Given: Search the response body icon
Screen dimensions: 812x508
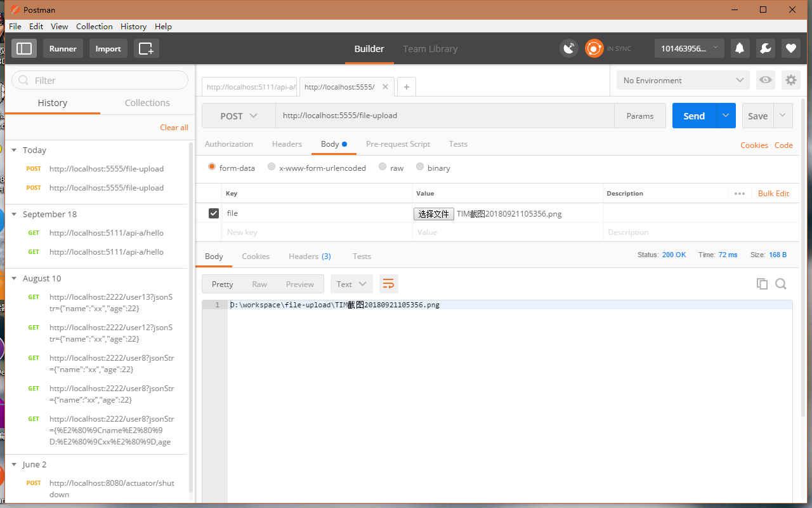Looking at the screenshot, I should pos(781,284).
